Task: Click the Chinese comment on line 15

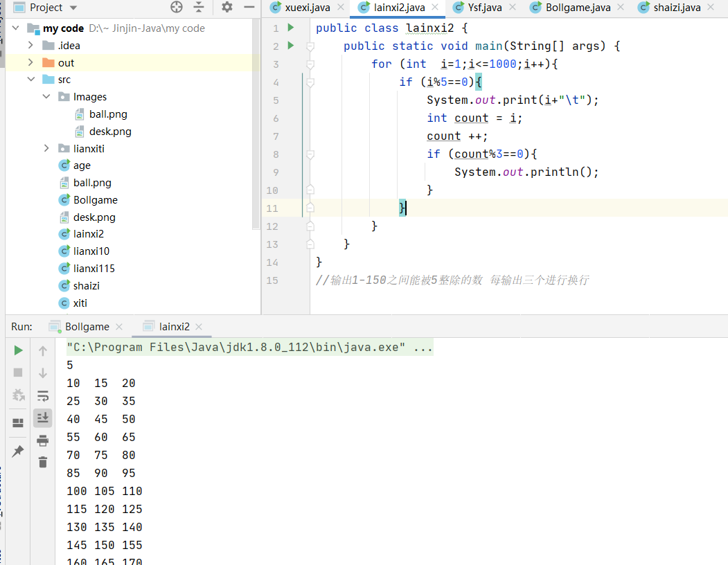Action: (x=453, y=280)
